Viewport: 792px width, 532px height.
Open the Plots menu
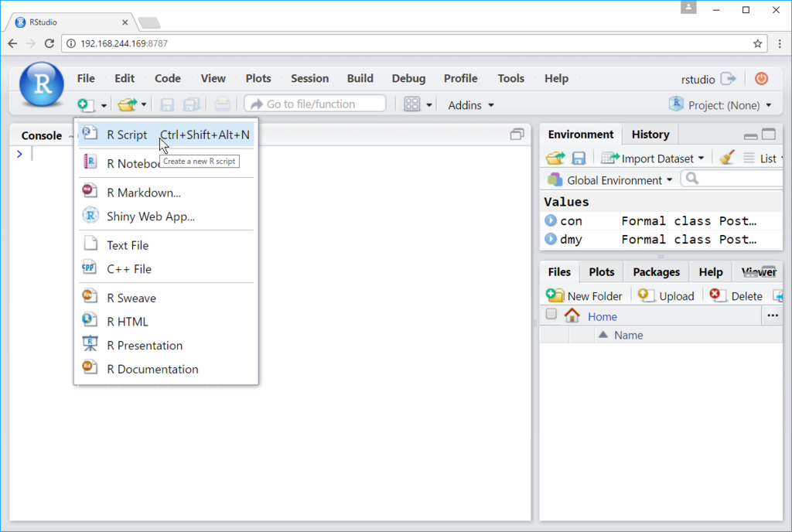(258, 78)
